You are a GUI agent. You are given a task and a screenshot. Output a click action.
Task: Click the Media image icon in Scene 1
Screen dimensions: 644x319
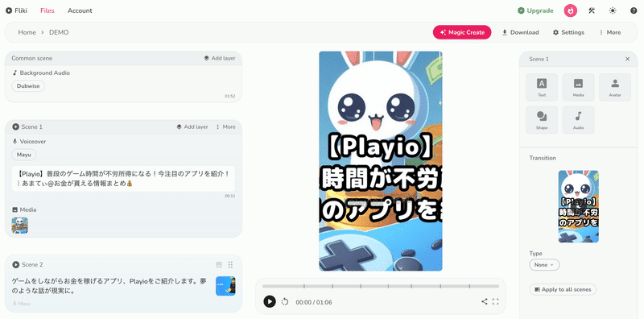15,209
